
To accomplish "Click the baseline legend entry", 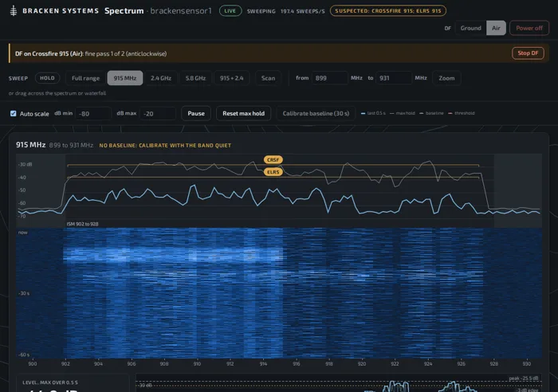I will tap(431, 113).
